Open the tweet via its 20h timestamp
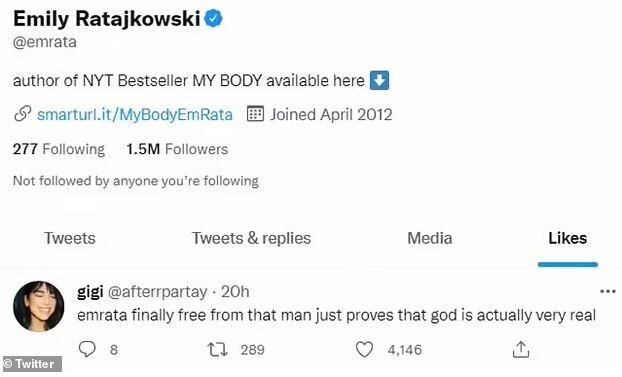 coord(235,292)
